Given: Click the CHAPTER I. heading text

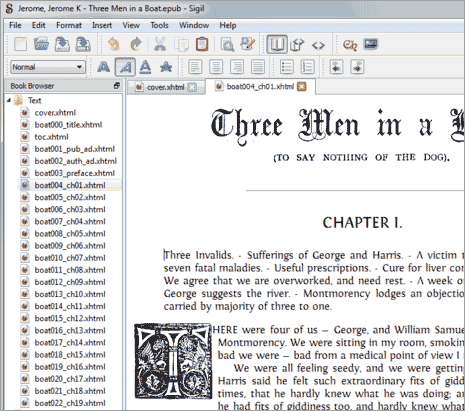Looking at the screenshot, I should click(362, 223).
